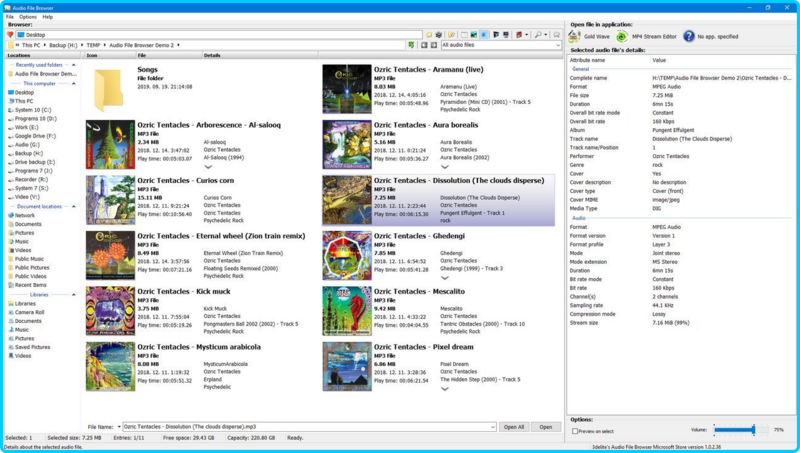
Task: Click the yellow folder-with-arrow toolbar icon
Action: pyautogui.click(x=452, y=35)
